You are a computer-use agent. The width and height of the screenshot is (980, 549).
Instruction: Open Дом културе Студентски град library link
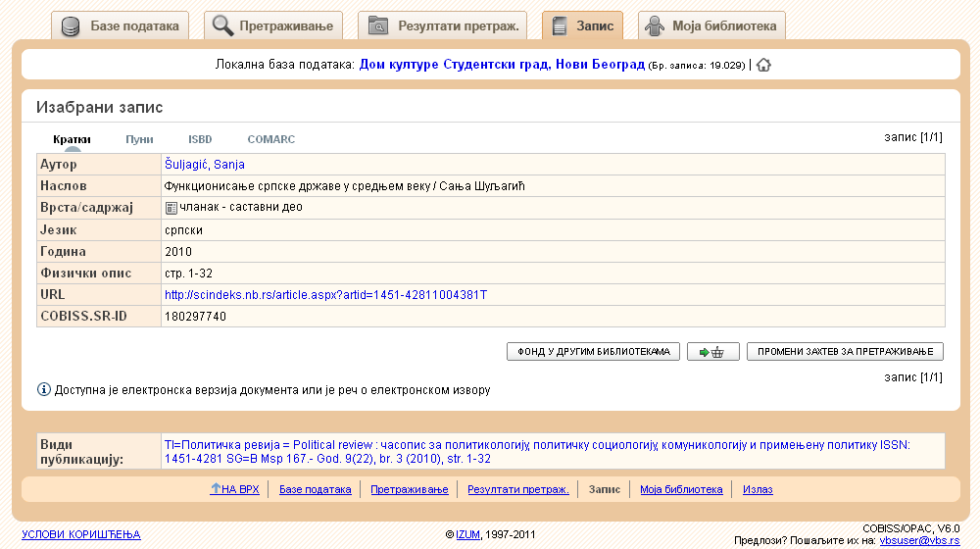[x=502, y=65]
